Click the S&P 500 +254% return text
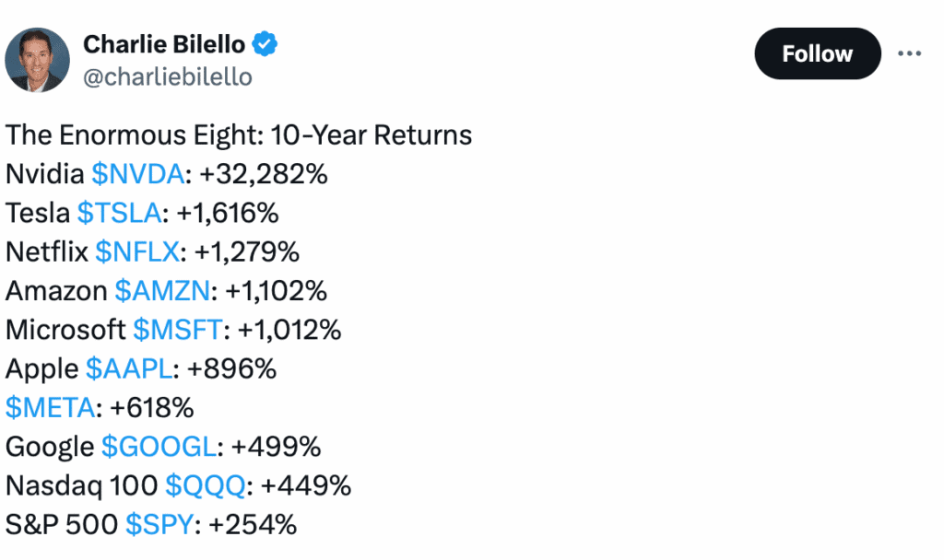 click(253, 524)
